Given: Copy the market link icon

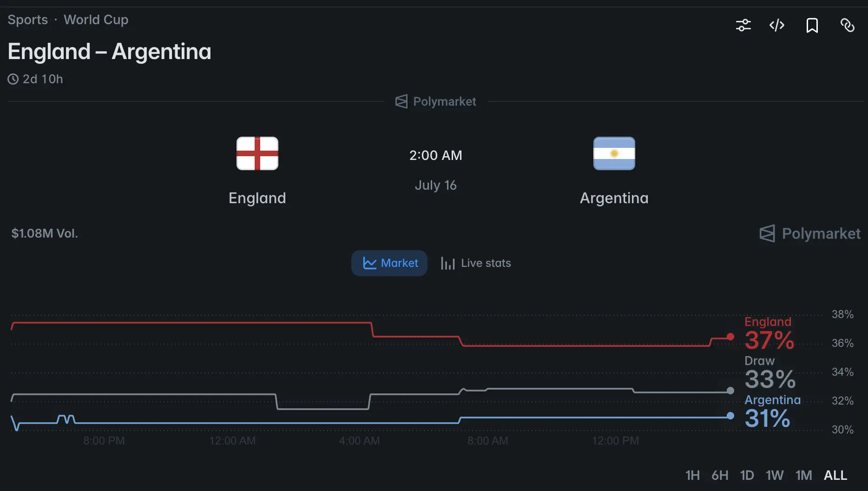Looking at the screenshot, I should click(848, 25).
